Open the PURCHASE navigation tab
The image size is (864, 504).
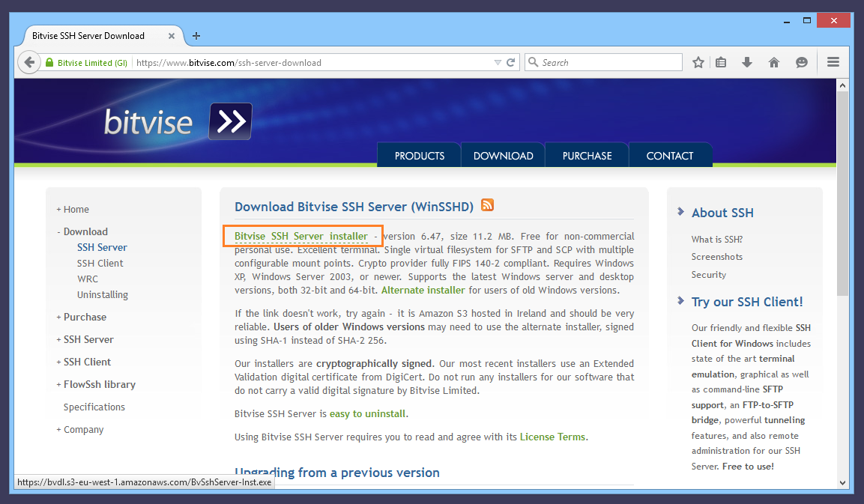click(587, 155)
